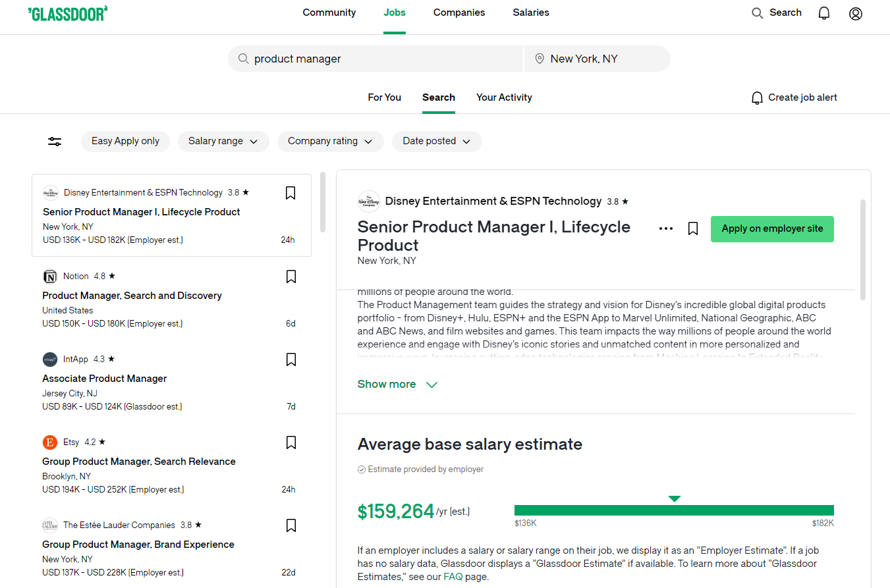Click the Glassdoor logo
890x588 pixels.
(x=68, y=13)
